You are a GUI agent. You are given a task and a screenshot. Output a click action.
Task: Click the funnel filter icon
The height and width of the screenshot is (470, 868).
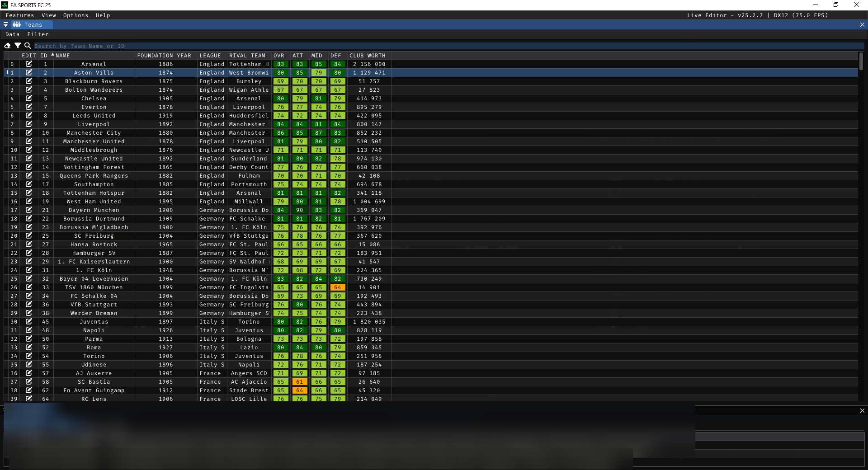pyautogui.click(x=18, y=46)
